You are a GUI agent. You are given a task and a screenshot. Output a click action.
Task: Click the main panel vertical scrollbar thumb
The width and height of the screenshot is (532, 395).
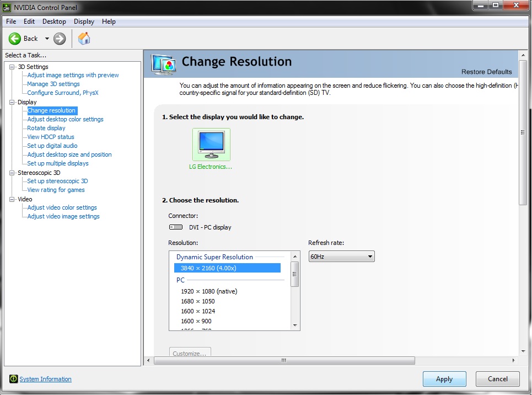pos(523,132)
